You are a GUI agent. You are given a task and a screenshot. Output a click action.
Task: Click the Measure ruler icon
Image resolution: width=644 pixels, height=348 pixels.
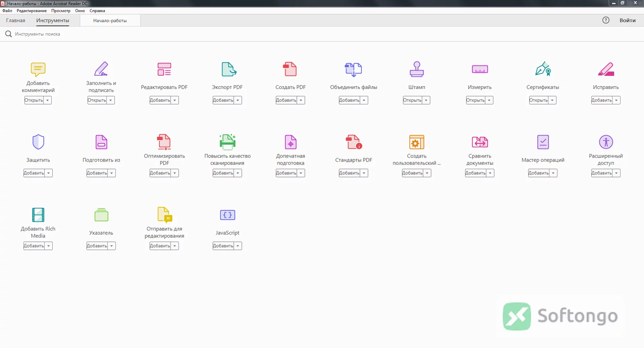480,69
